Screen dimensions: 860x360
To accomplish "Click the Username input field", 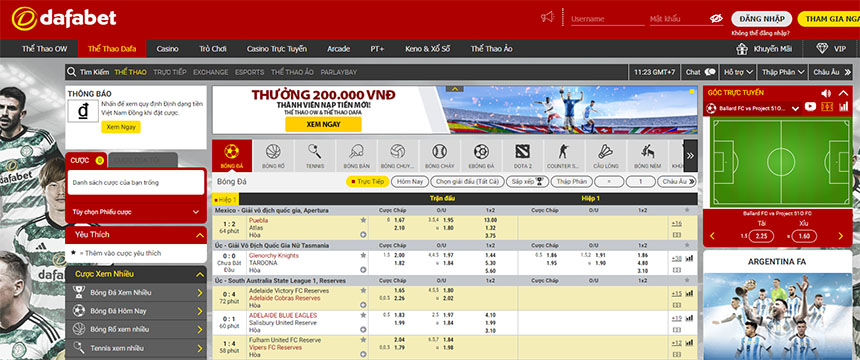I will tap(607, 19).
